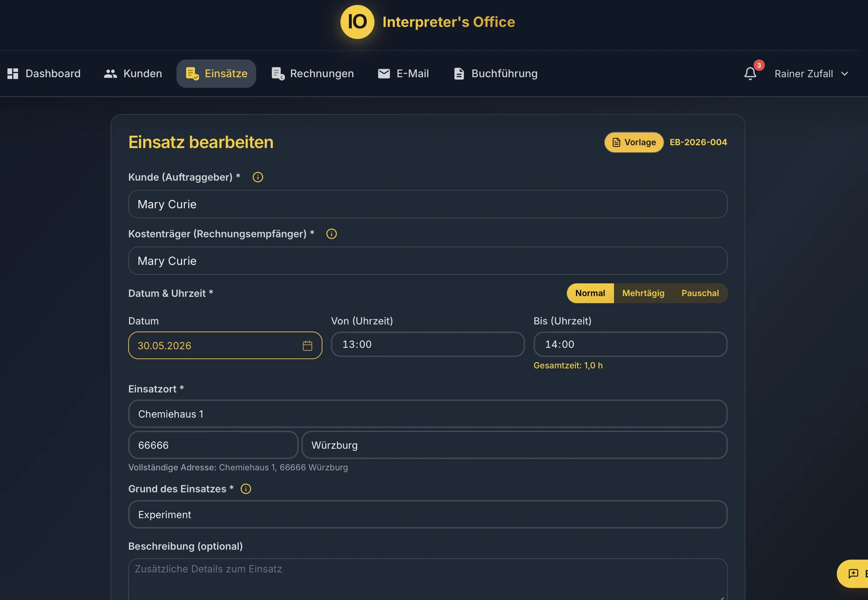Open the E-Mail section
Screen dimensions: 868x600
pyautogui.click(x=403, y=73)
